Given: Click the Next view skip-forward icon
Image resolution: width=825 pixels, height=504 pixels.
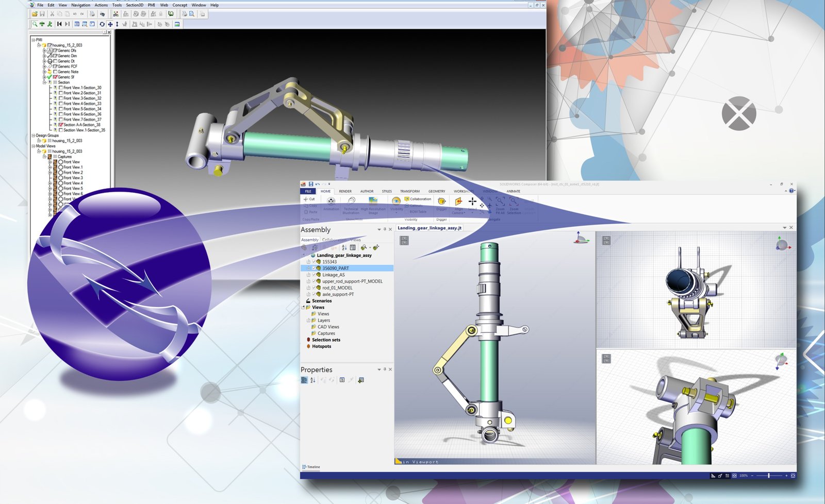Looking at the screenshot, I should point(67,24).
